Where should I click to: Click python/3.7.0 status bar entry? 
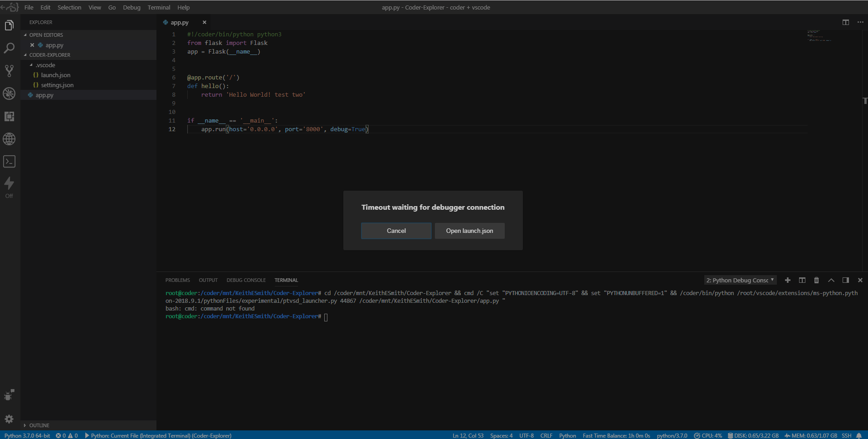click(672, 435)
